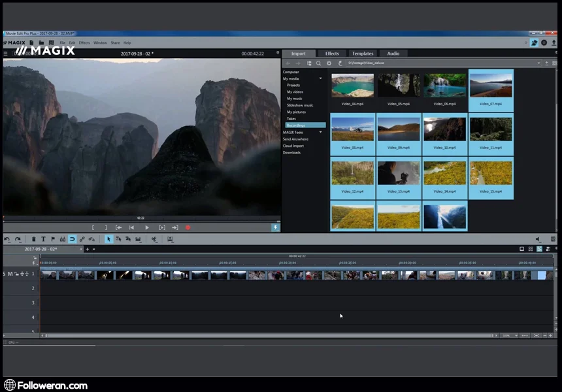
Task: Expand the My media folder arrow
Action: point(321,78)
